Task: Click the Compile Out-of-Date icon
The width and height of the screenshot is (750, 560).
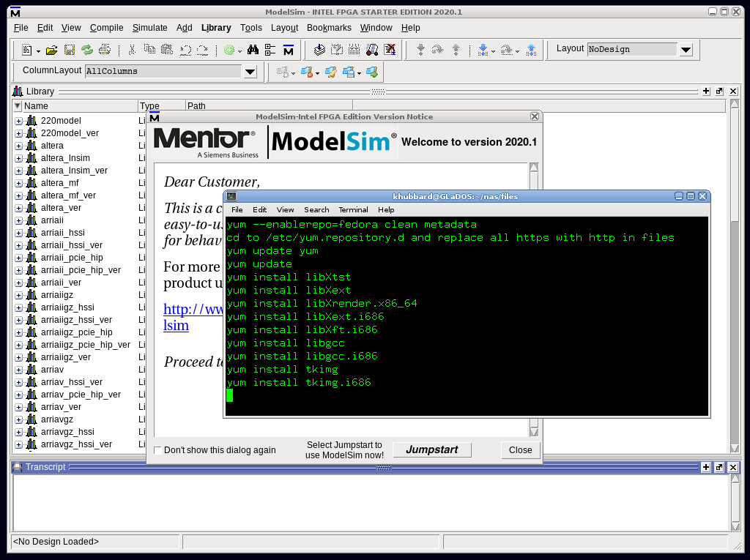Action: click(x=337, y=50)
